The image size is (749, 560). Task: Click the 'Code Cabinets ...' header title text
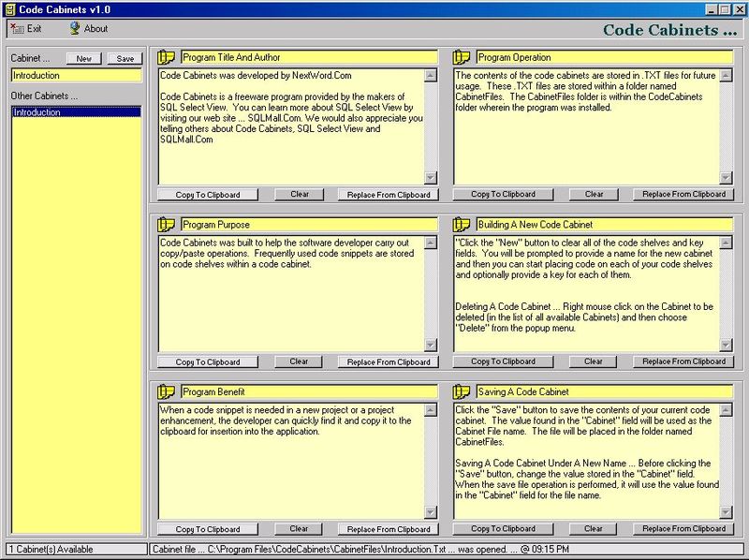(669, 30)
